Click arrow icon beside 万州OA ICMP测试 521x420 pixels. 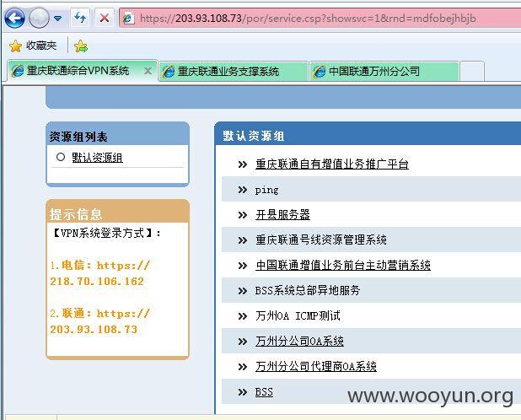243,316
